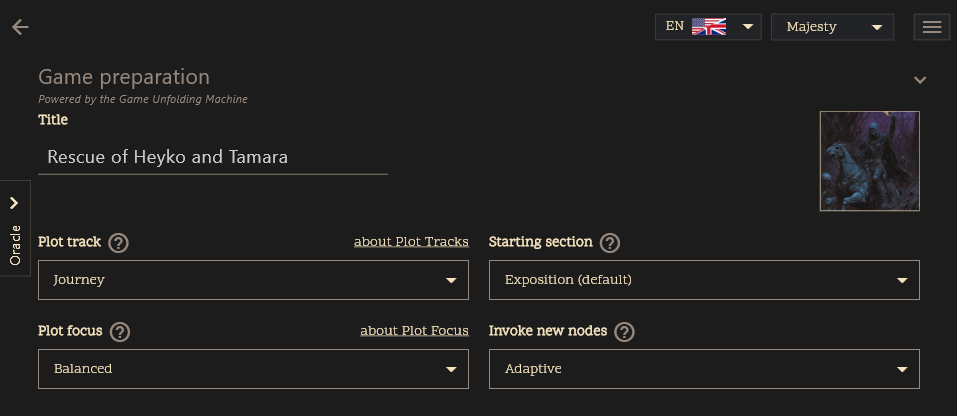Click the Plot focus help icon
Screen dimensions: 957x416
point(120,332)
